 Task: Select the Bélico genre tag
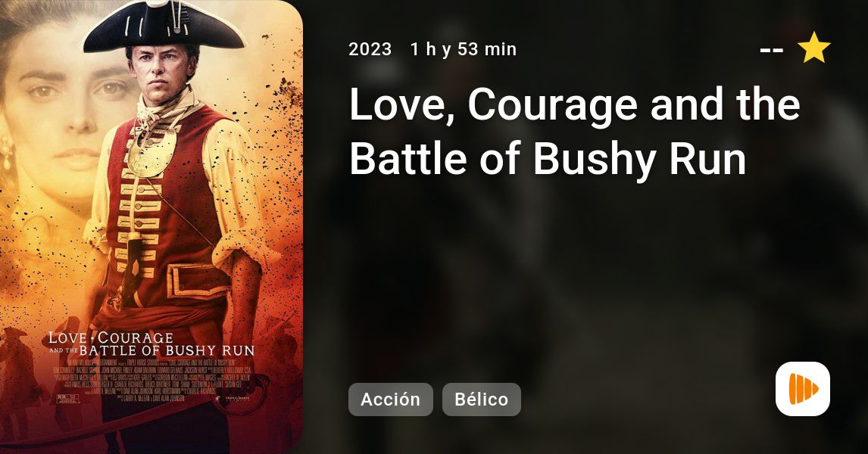coord(481,400)
